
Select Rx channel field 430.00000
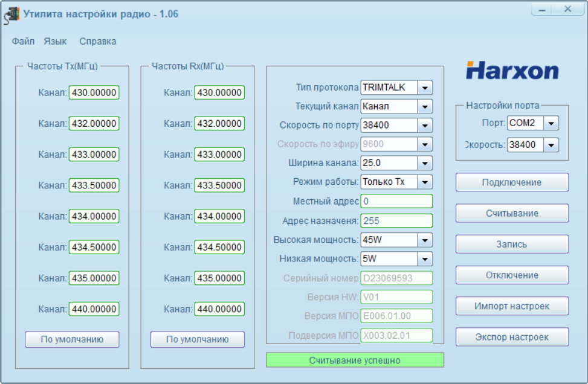[x=219, y=92]
